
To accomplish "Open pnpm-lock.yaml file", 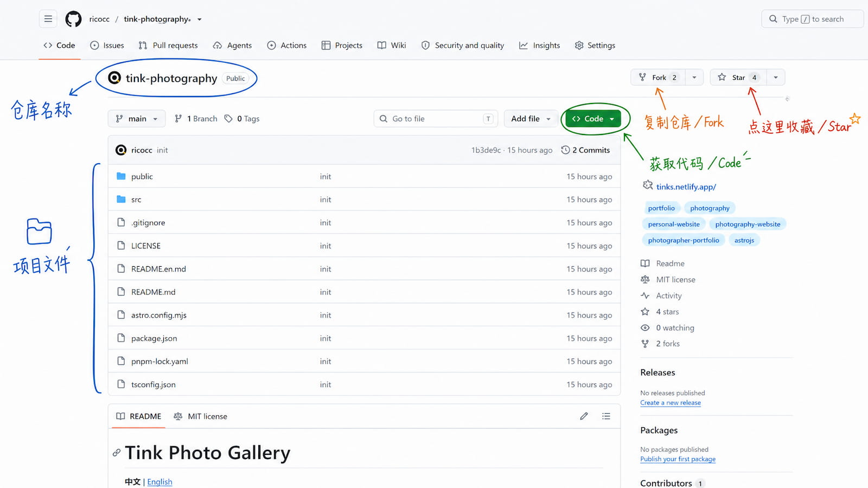I will click(159, 362).
